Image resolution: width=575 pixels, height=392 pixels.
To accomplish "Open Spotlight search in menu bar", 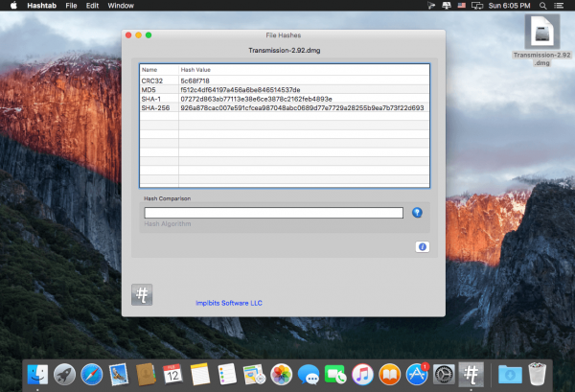I will [x=543, y=6].
